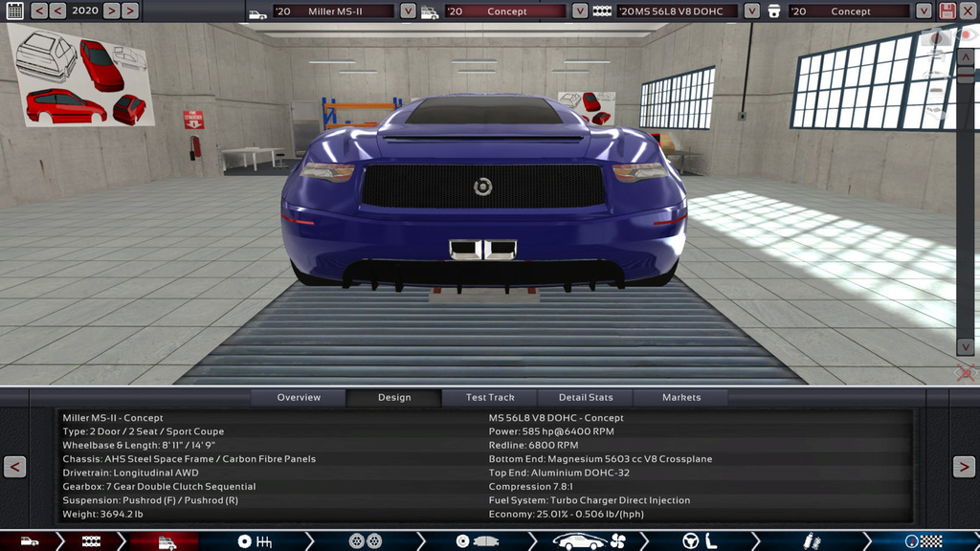Screen dimensions: 980x551
Task: Open the calendar icon in top bar
Action: (x=14, y=11)
